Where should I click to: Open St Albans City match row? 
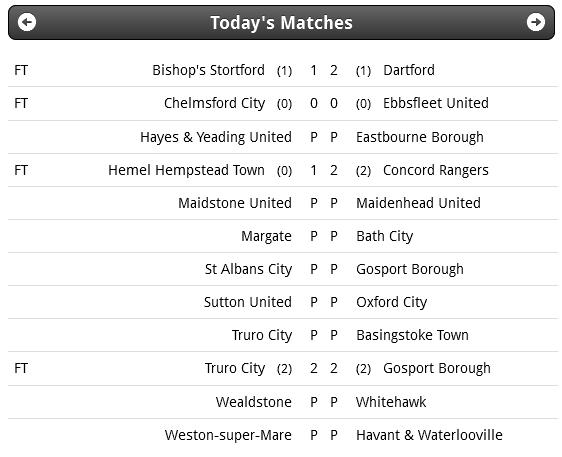tap(283, 269)
